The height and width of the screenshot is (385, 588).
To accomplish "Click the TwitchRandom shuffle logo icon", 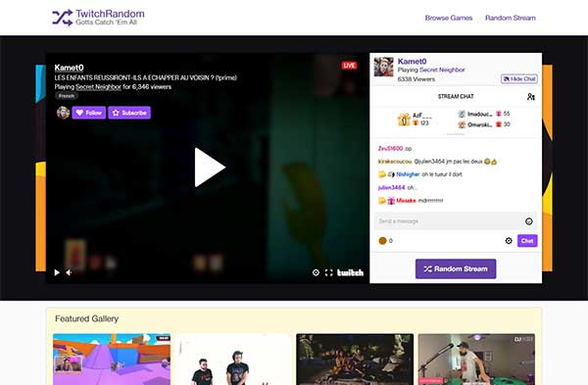I will (63, 18).
